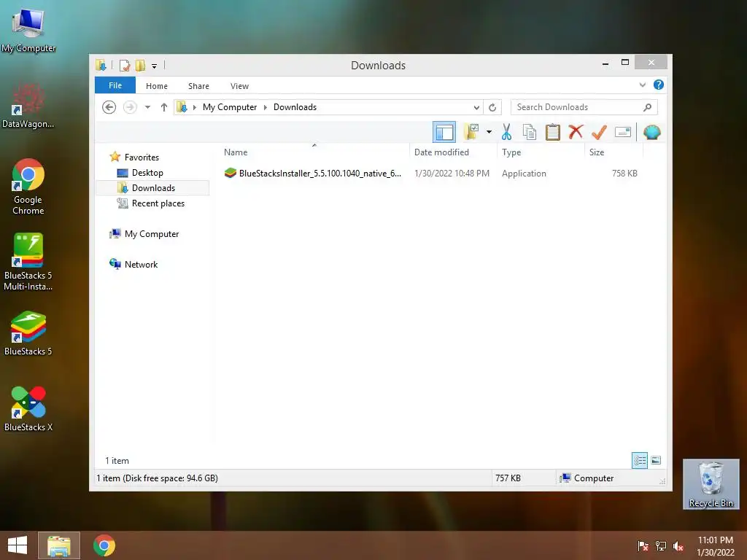The width and height of the screenshot is (747, 560).
Task: Click the blue shell globe toolbar icon
Action: click(x=651, y=132)
